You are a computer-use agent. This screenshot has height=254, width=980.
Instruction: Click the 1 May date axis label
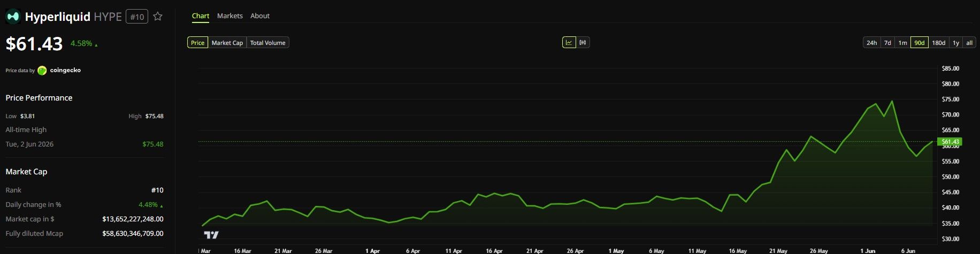tap(616, 251)
